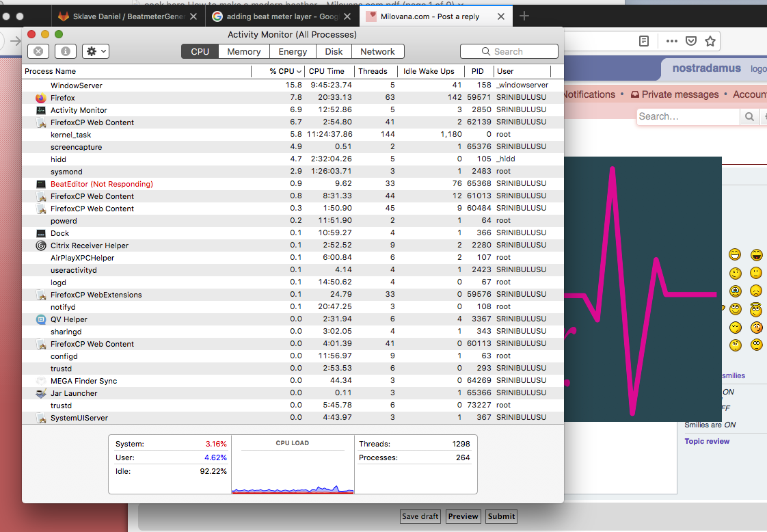Click the Save draft button

[420, 516]
